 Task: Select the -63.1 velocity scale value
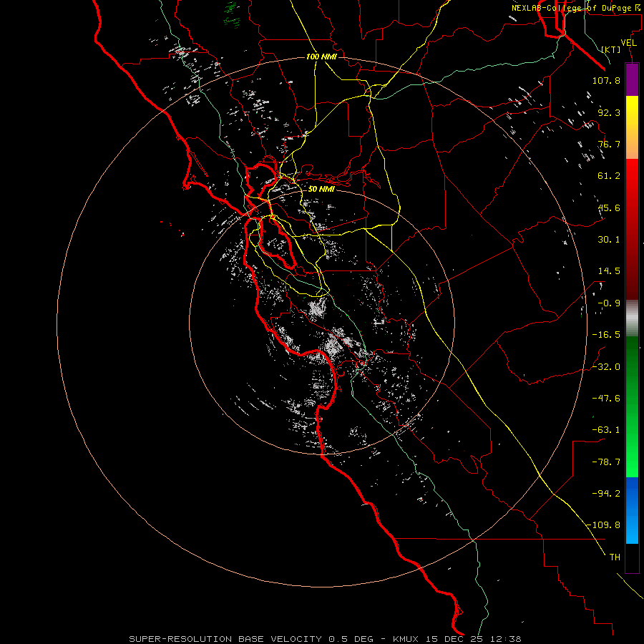[606, 430]
